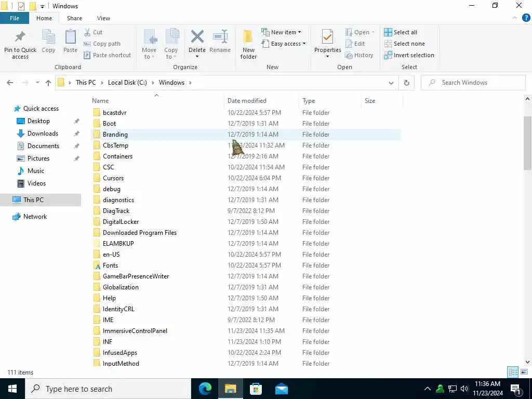Click Paste shortcut command
The width and height of the screenshot is (532, 399).
(x=107, y=55)
